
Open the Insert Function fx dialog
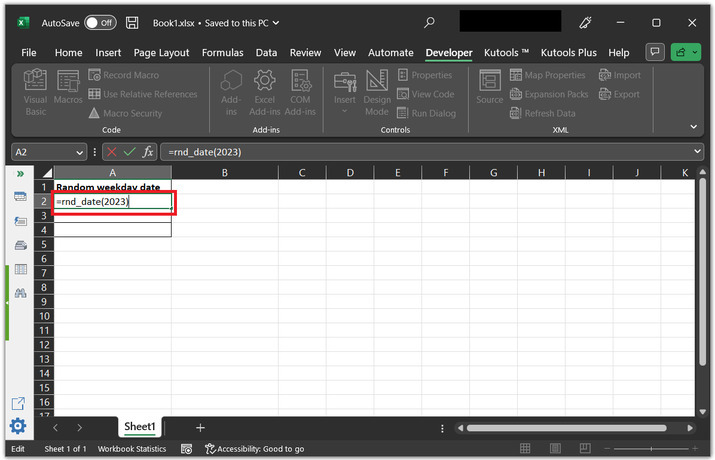148,152
